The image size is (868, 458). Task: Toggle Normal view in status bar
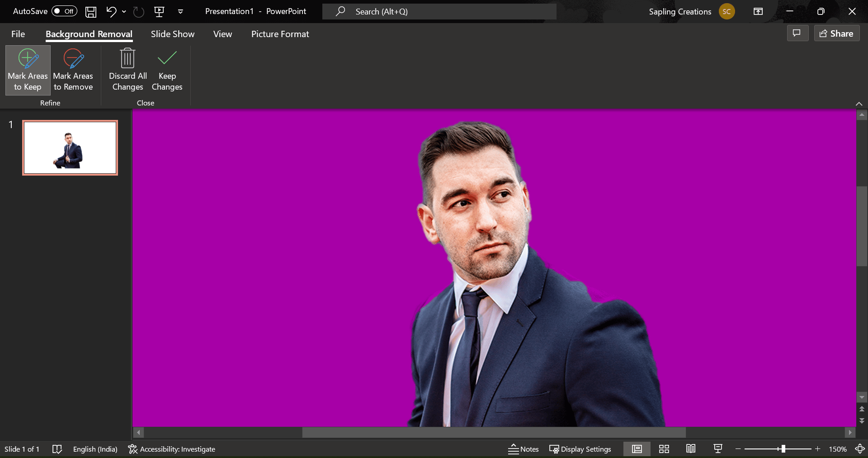636,448
